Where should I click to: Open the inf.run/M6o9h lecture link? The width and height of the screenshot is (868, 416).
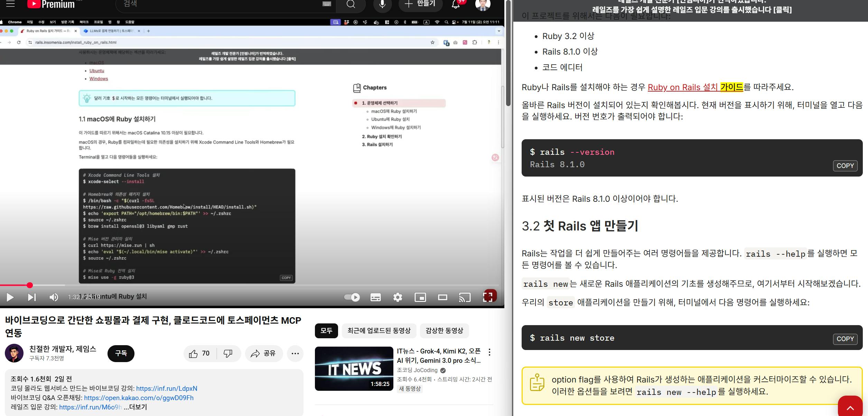point(90,407)
